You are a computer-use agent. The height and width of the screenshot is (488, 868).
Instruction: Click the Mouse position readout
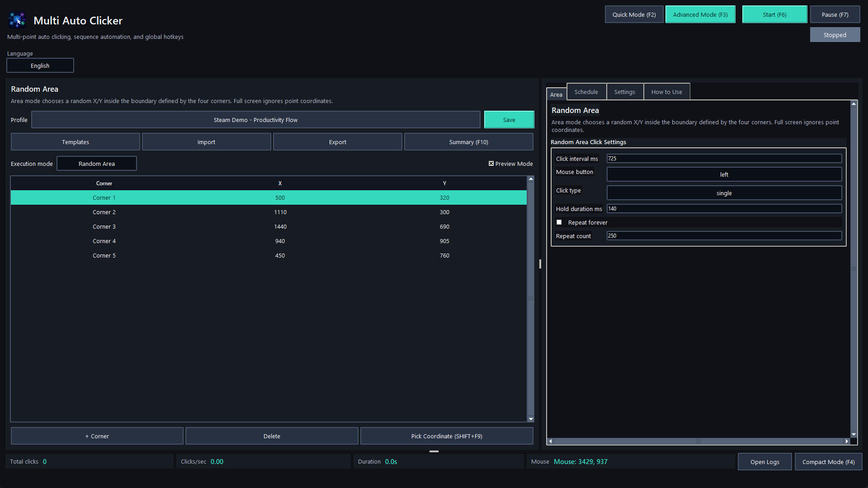coord(580,461)
